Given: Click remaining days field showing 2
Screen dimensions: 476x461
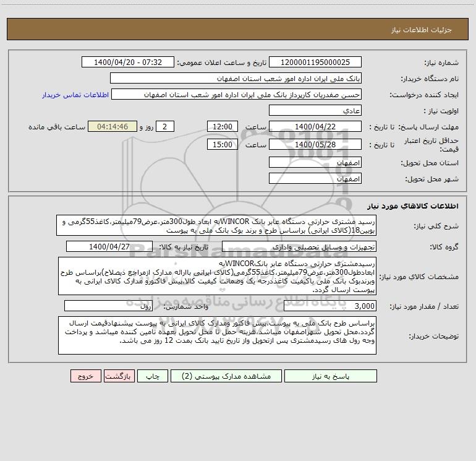Looking at the screenshot, I should pos(165,126).
